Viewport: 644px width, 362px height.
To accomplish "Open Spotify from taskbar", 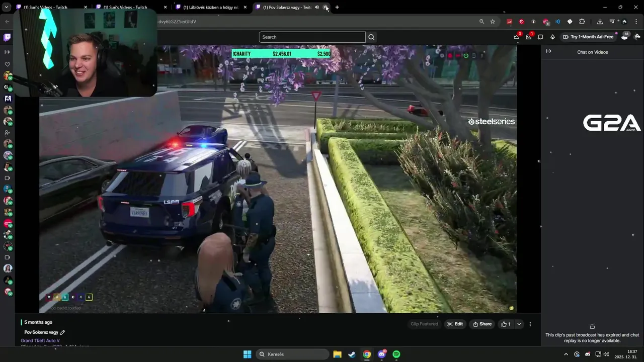I will pyautogui.click(x=396, y=354).
